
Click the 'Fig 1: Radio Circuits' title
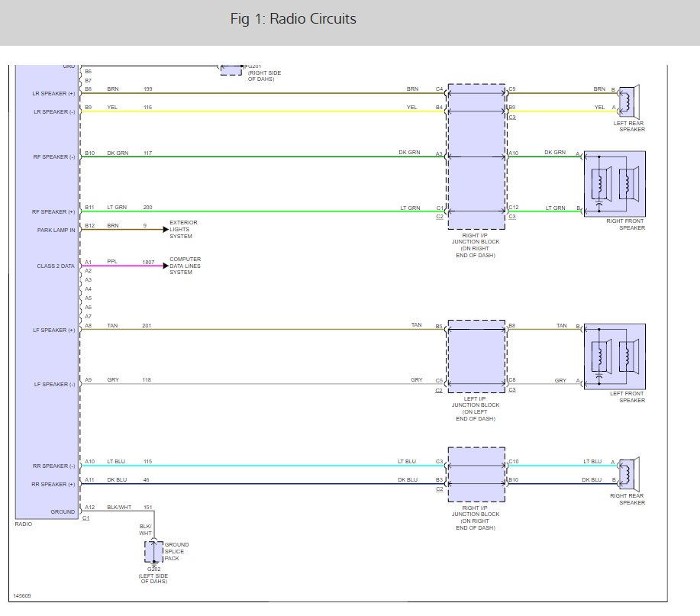(293, 18)
